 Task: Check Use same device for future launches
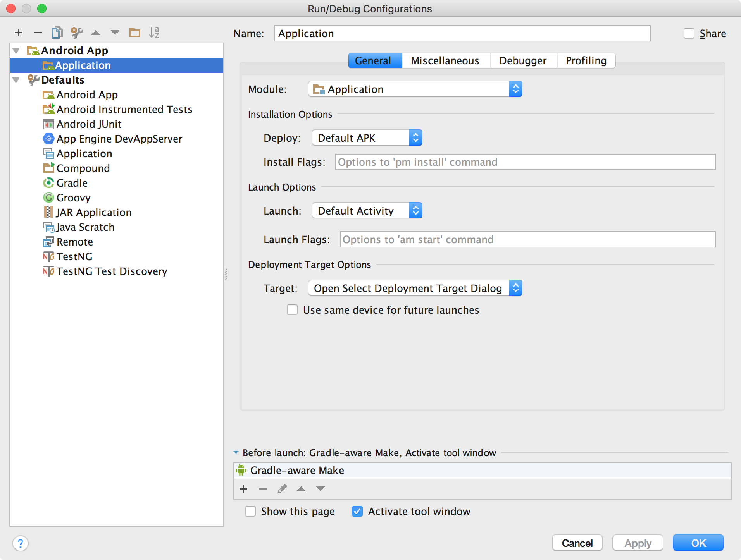[x=292, y=310]
